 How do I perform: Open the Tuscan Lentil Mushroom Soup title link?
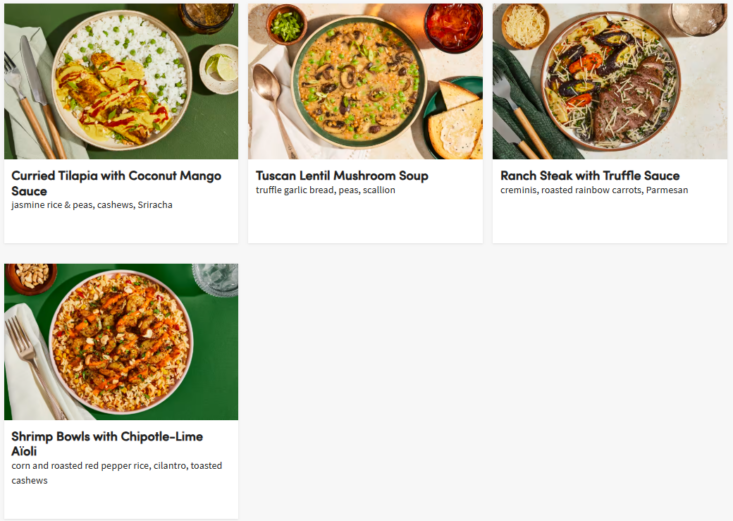click(x=342, y=176)
